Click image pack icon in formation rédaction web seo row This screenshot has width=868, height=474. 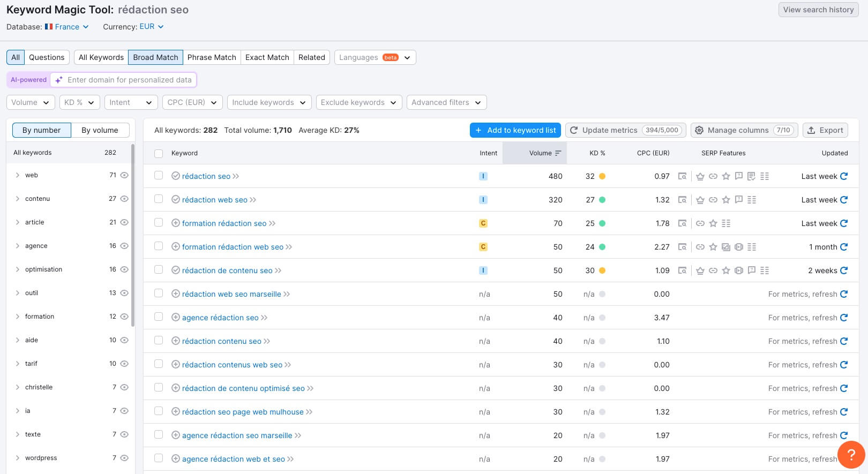point(726,247)
